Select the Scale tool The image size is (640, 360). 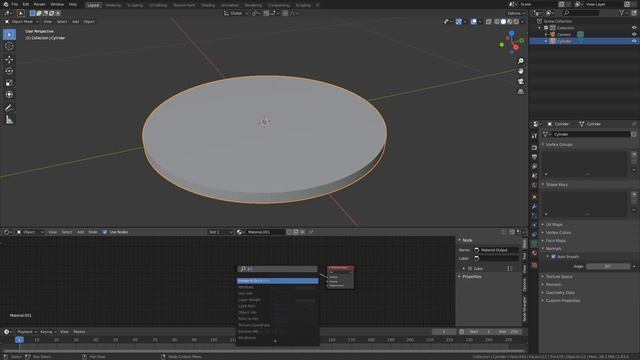pyautogui.click(x=9, y=83)
